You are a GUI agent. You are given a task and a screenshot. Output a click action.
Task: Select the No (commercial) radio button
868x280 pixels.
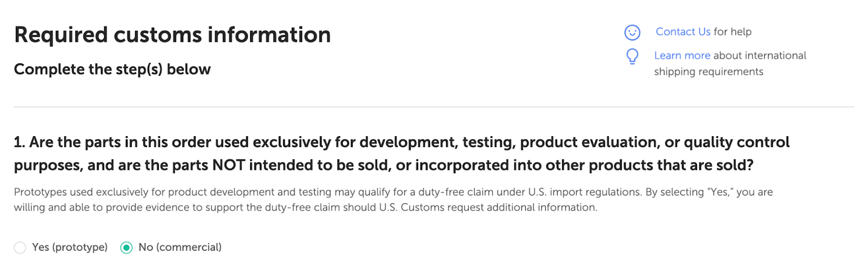(x=126, y=248)
